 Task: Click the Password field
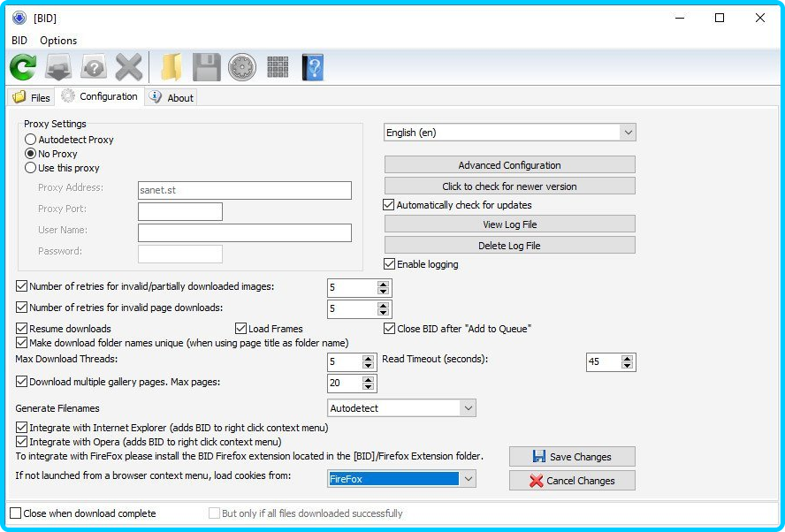coord(180,254)
